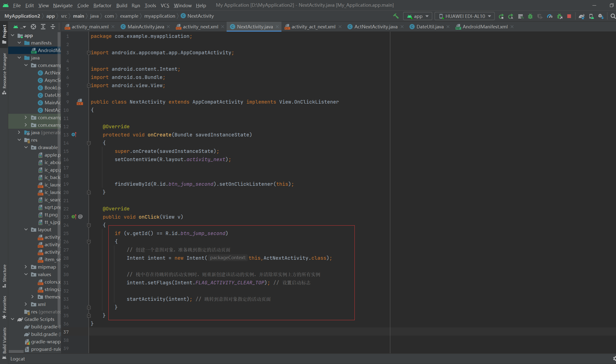Open the Logcat tool window
Viewport: 616px width, 364px height.
17,359
